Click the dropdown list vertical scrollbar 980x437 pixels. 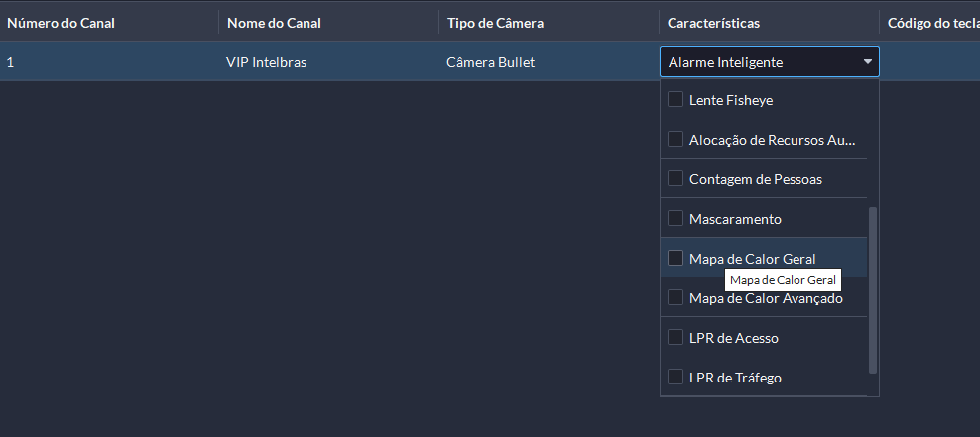[x=873, y=289]
